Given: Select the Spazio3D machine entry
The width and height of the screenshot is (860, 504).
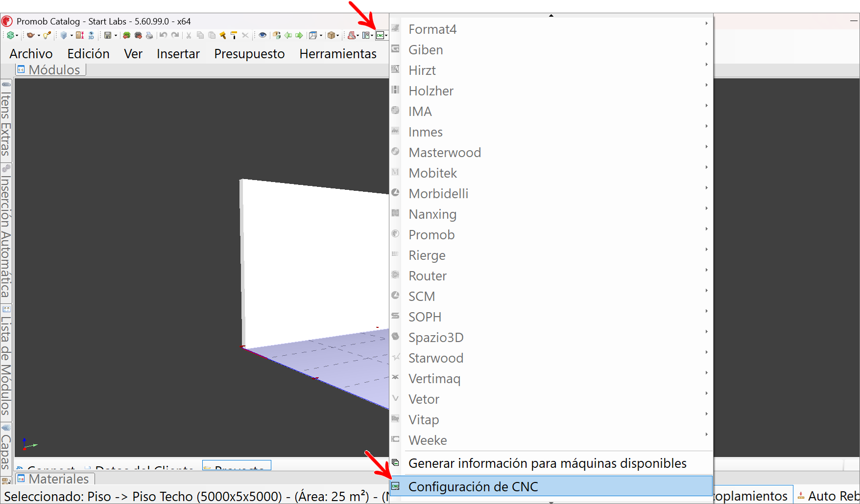Looking at the screenshot, I should click(551, 338).
